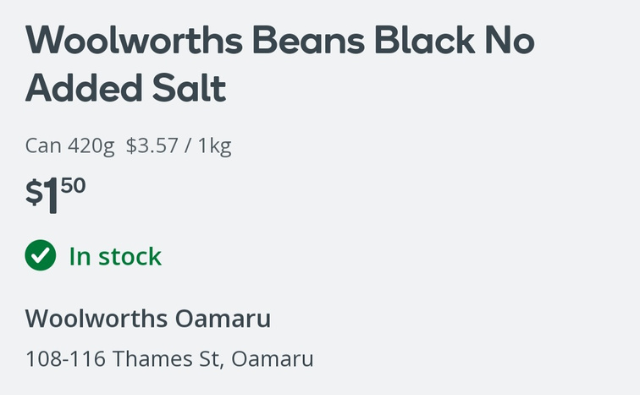The image size is (640, 395).
Task: Click the dollar sign in the price
Action: [x=34, y=193]
